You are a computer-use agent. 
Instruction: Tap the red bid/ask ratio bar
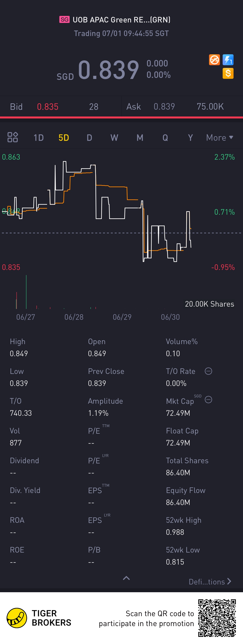(x=121, y=117)
